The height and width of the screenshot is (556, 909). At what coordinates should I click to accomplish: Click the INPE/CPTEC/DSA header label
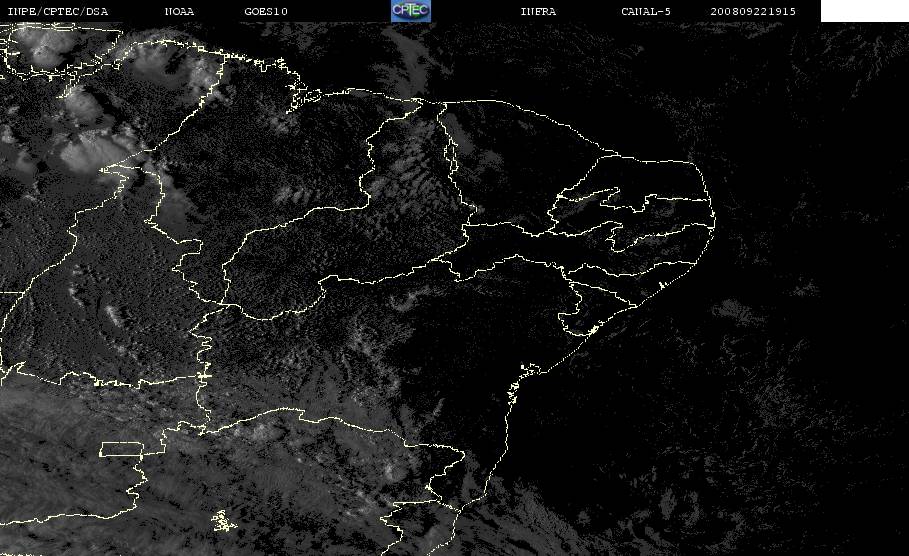pyautogui.click(x=57, y=12)
